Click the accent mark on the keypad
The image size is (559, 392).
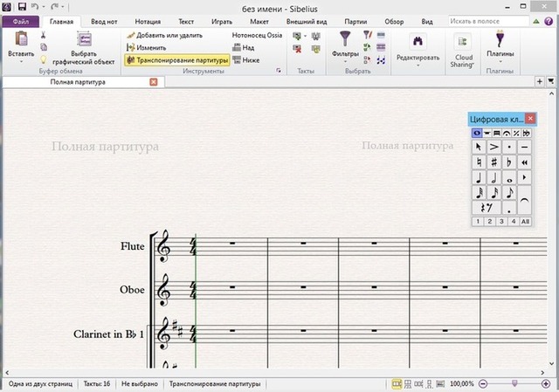coord(493,147)
